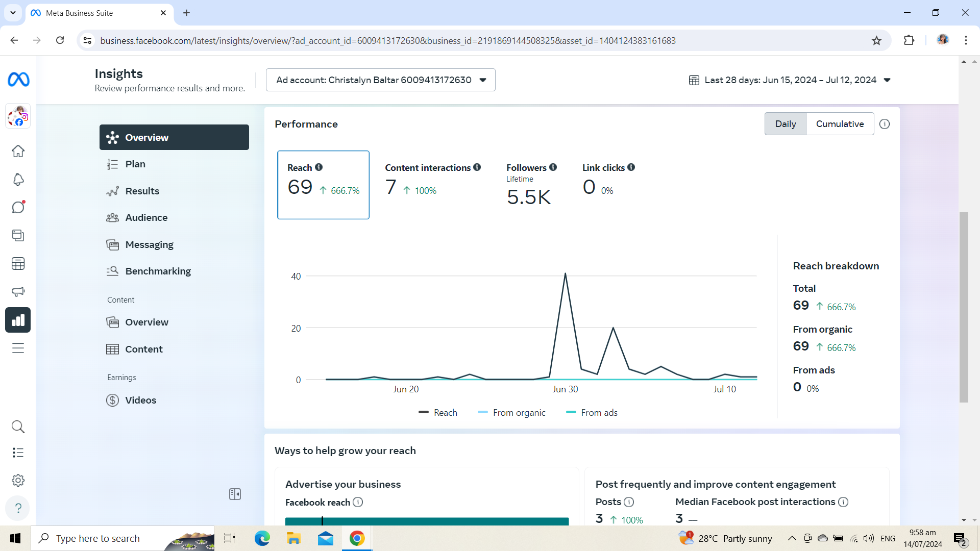The width and height of the screenshot is (980, 551).
Task: Go back to previous page
Action: (x=14, y=40)
